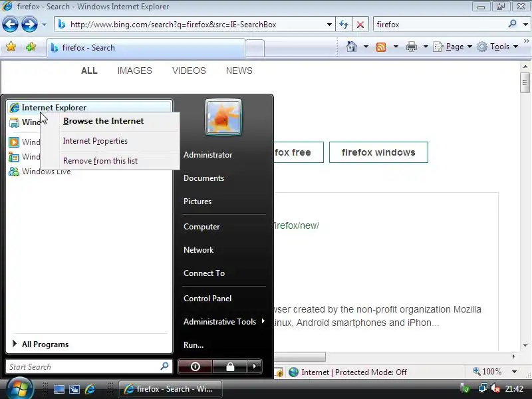Click the search magnifier icon in IE
The width and height of the screenshot is (532, 399).
(512, 24)
